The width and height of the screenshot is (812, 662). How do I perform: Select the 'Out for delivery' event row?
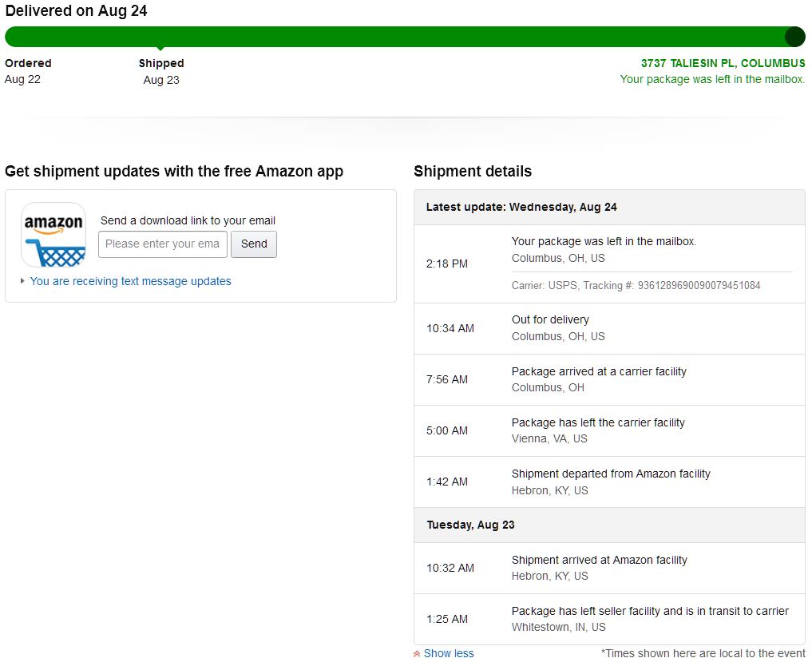click(x=608, y=328)
